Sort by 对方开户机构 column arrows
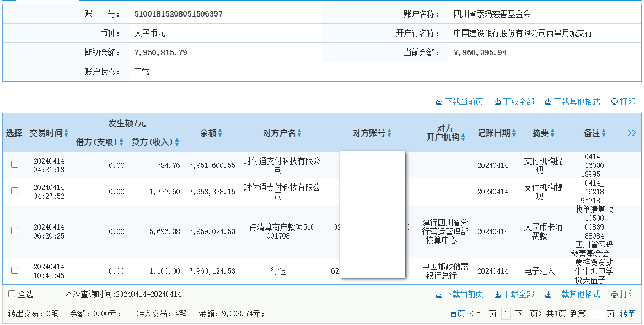The image size is (644, 325). coord(463,138)
